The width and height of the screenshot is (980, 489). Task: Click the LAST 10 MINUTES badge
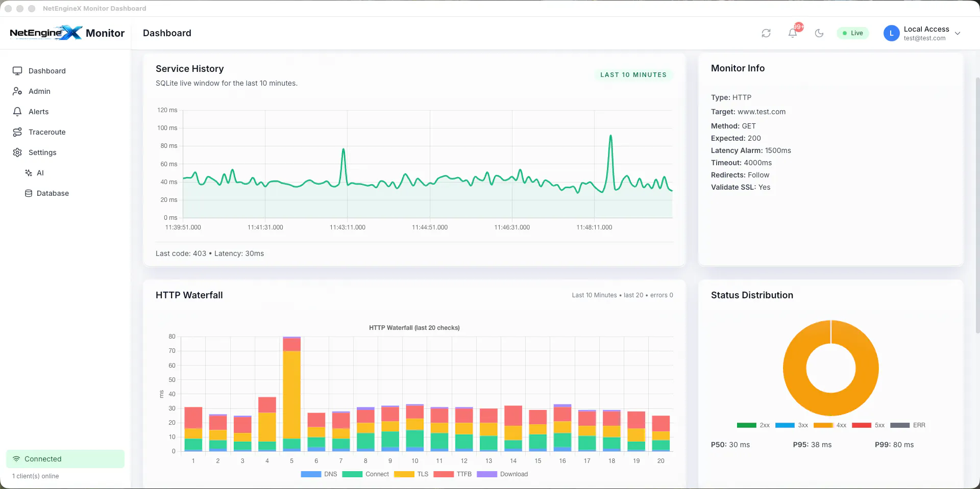[633, 75]
